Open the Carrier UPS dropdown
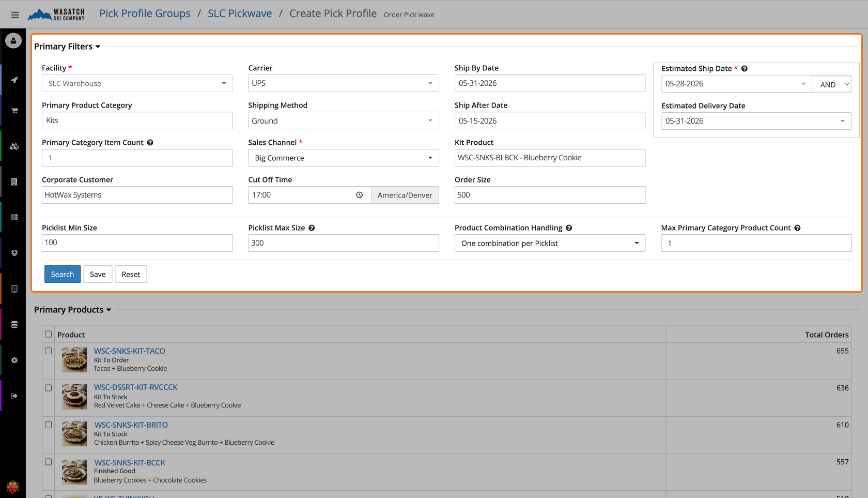 (343, 83)
